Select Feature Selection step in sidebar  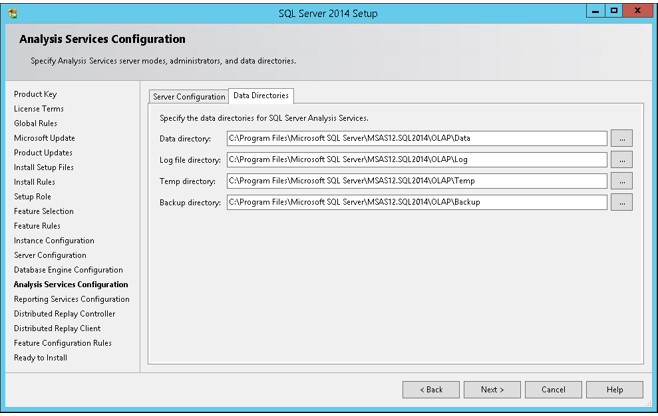(44, 211)
